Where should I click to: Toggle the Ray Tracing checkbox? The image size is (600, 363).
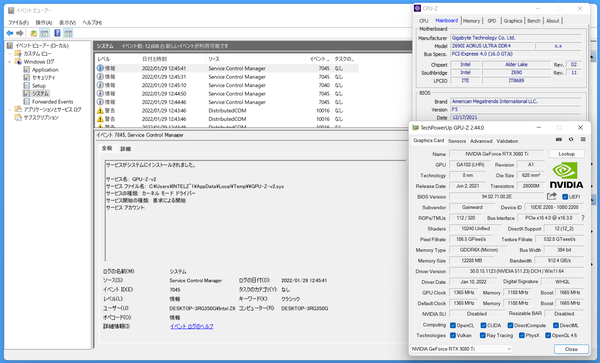pyautogui.click(x=483, y=335)
